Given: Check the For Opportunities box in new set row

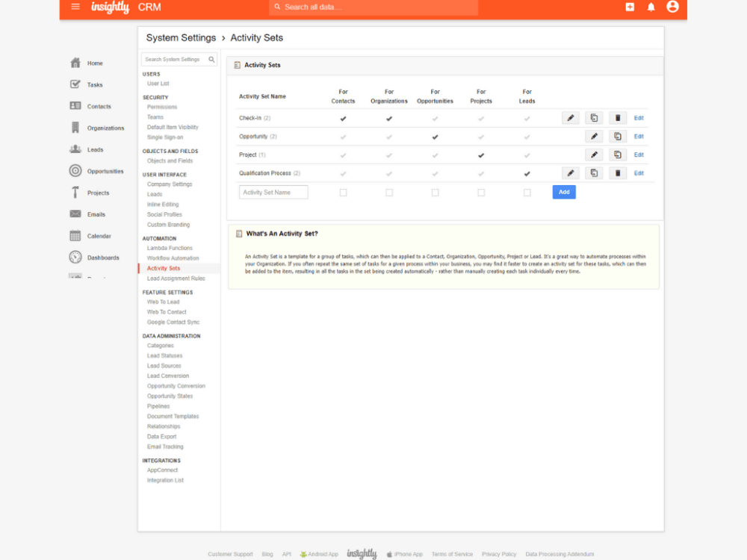Looking at the screenshot, I should tap(435, 193).
